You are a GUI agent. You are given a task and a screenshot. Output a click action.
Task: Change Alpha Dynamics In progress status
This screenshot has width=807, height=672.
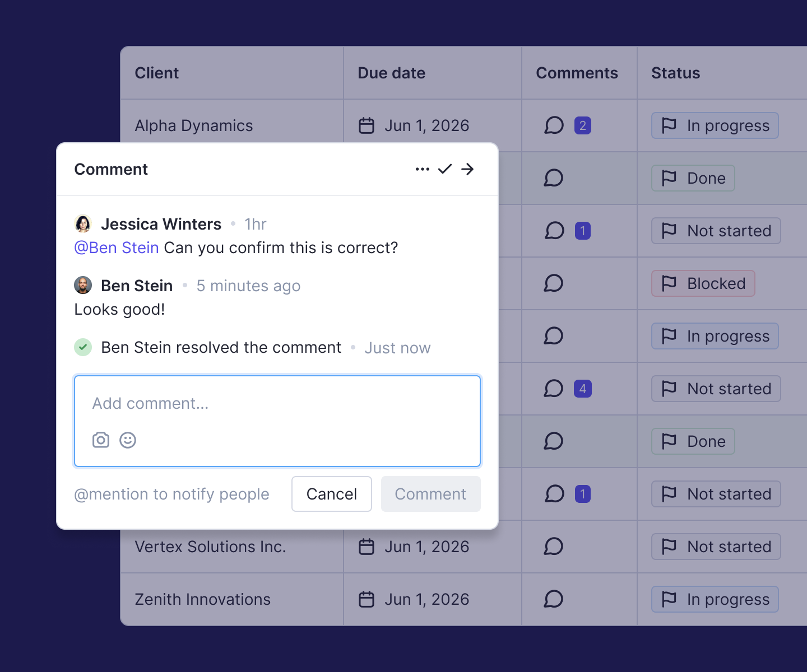coord(715,125)
